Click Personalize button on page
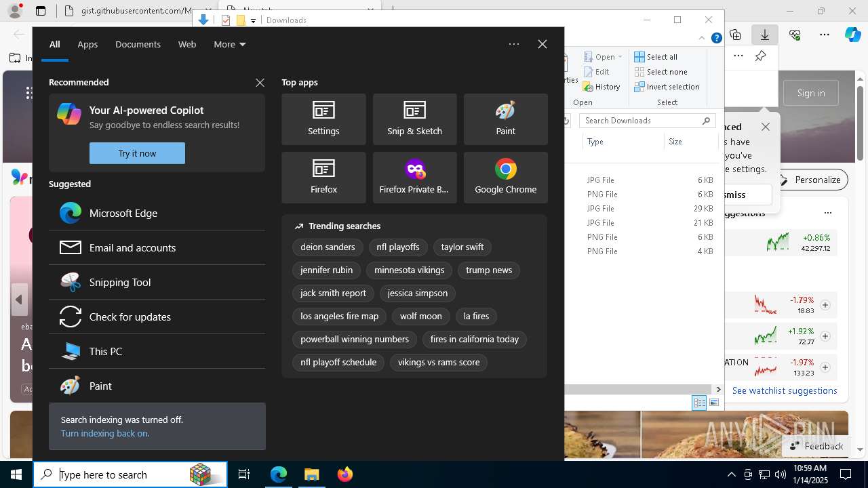The width and height of the screenshot is (868, 488). pos(810,180)
